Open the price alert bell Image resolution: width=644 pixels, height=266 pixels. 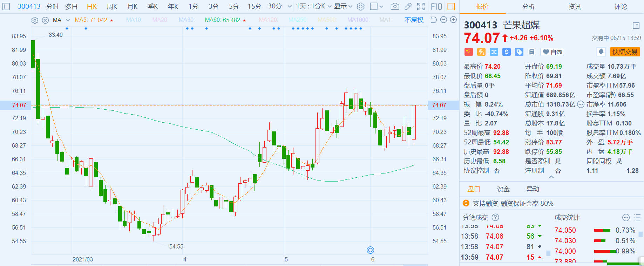tap(601, 52)
